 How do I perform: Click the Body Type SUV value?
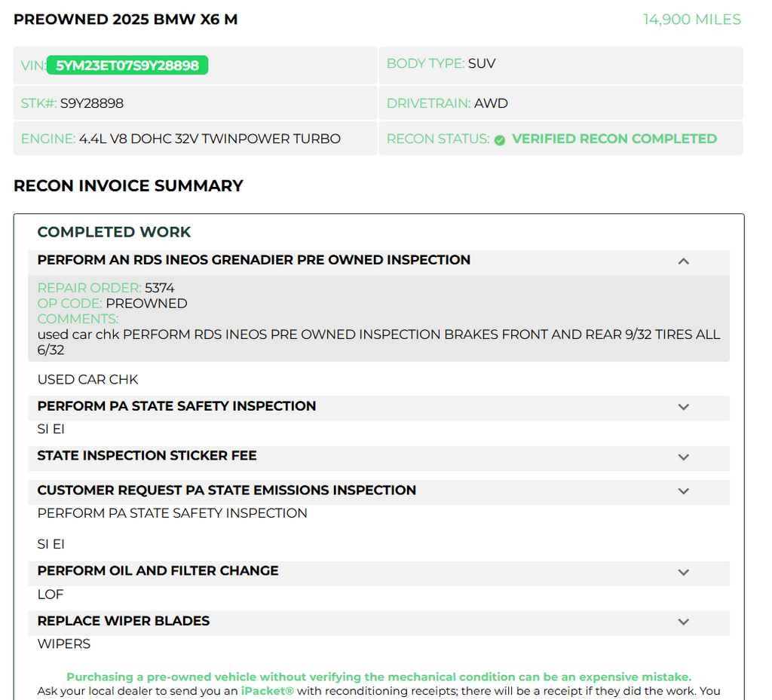(x=482, y=63)
